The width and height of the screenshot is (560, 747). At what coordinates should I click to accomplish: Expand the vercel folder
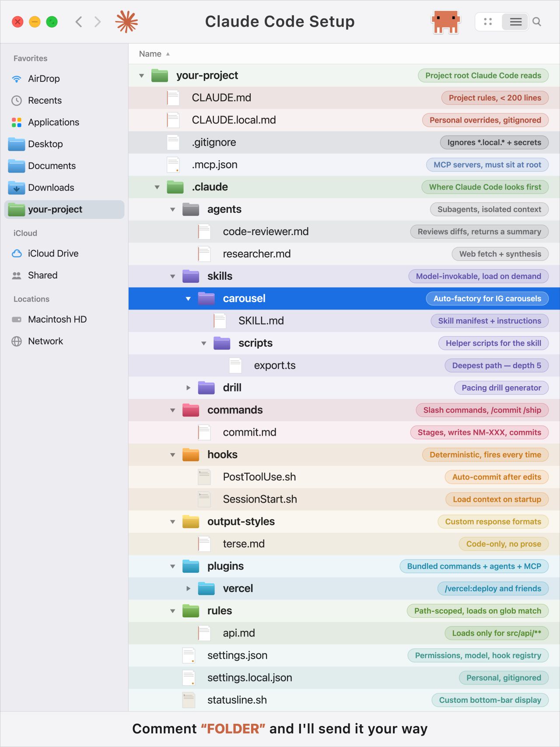(188, 589)
